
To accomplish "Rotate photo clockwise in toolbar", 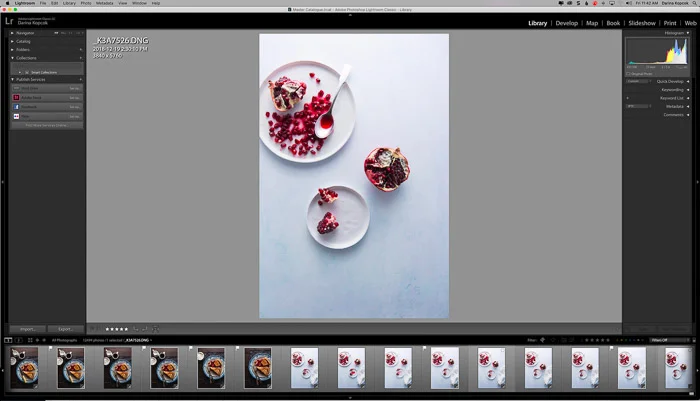I will click(x=145, y=329).
